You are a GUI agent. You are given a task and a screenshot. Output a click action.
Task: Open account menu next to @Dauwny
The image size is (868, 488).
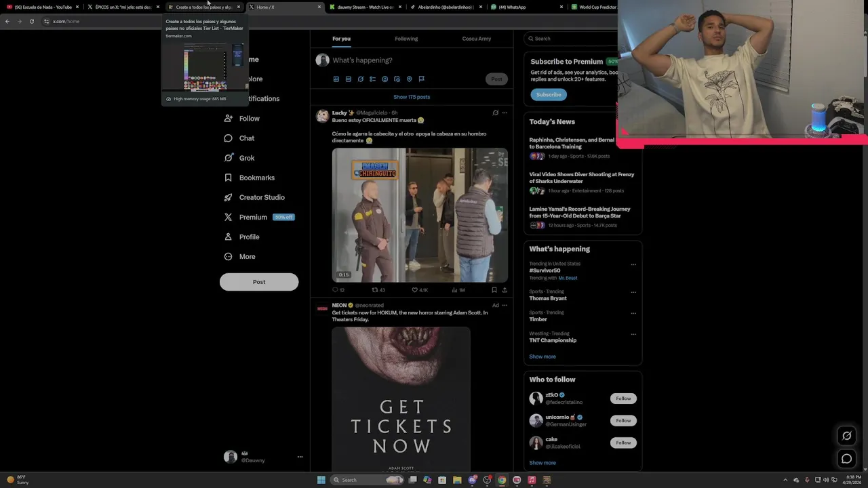300,457
